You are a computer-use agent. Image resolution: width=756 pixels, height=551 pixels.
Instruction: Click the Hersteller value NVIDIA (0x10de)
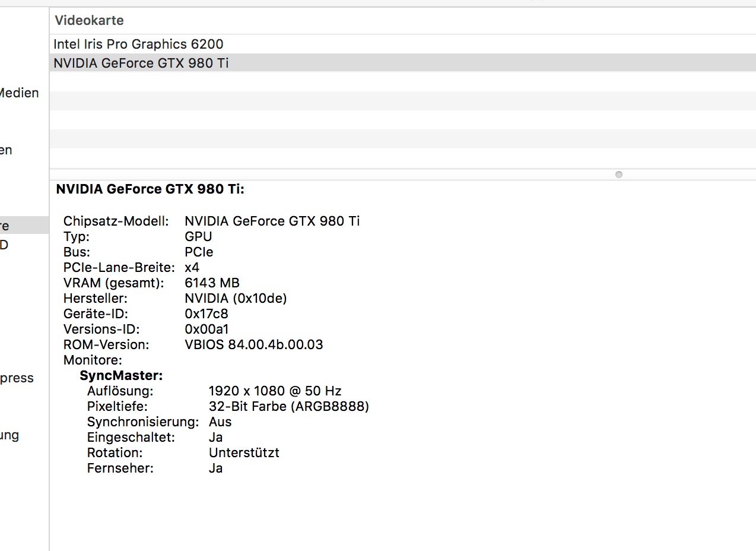coord(236,298)
